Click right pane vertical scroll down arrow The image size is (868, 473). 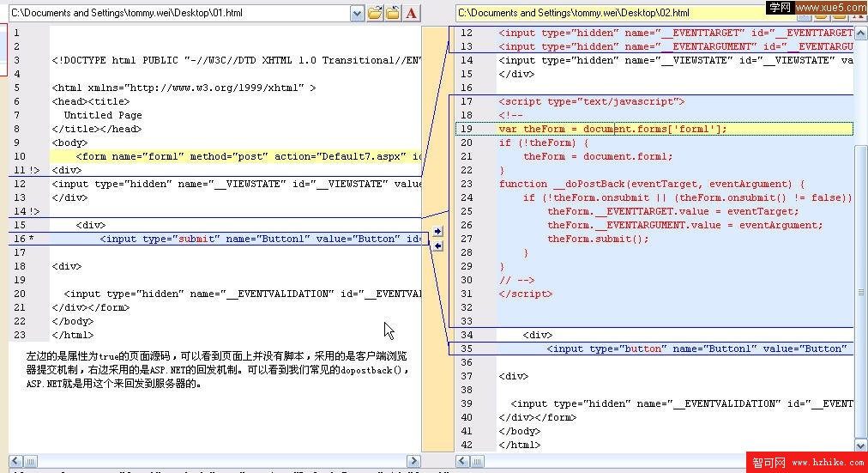pyautogui.click(x=861, y=446)
